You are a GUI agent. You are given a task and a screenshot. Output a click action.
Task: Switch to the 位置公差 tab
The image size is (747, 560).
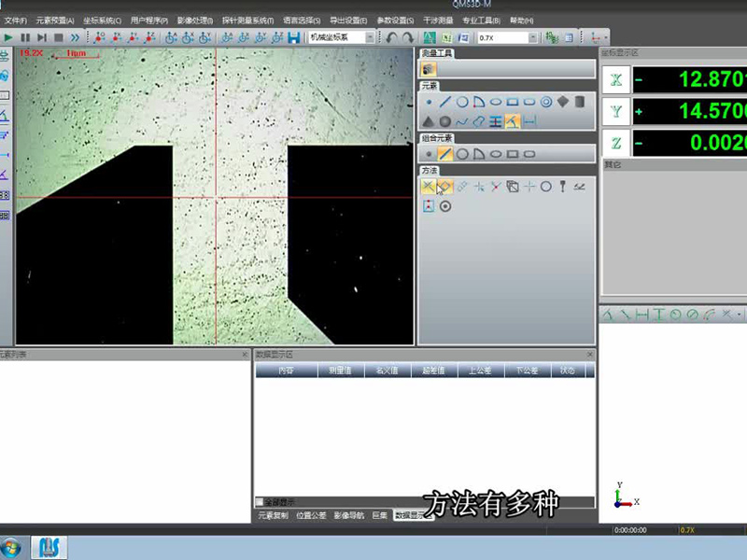click(x=311, y=515)
